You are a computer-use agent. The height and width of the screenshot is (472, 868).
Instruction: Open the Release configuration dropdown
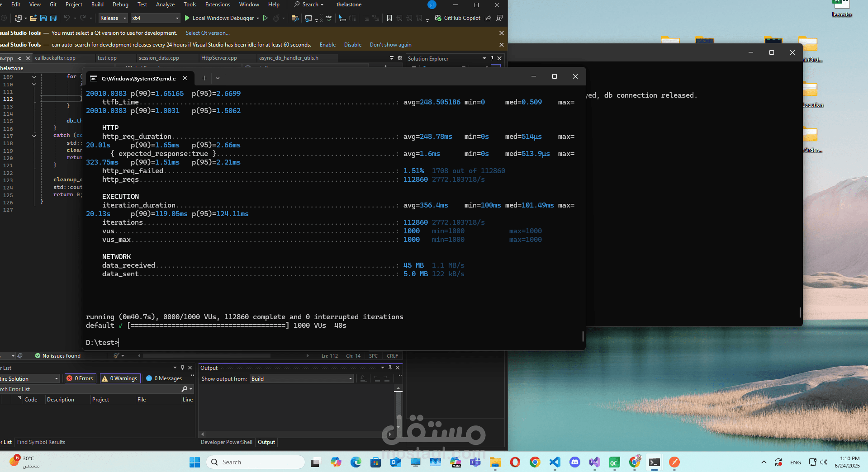click(113, 18)
